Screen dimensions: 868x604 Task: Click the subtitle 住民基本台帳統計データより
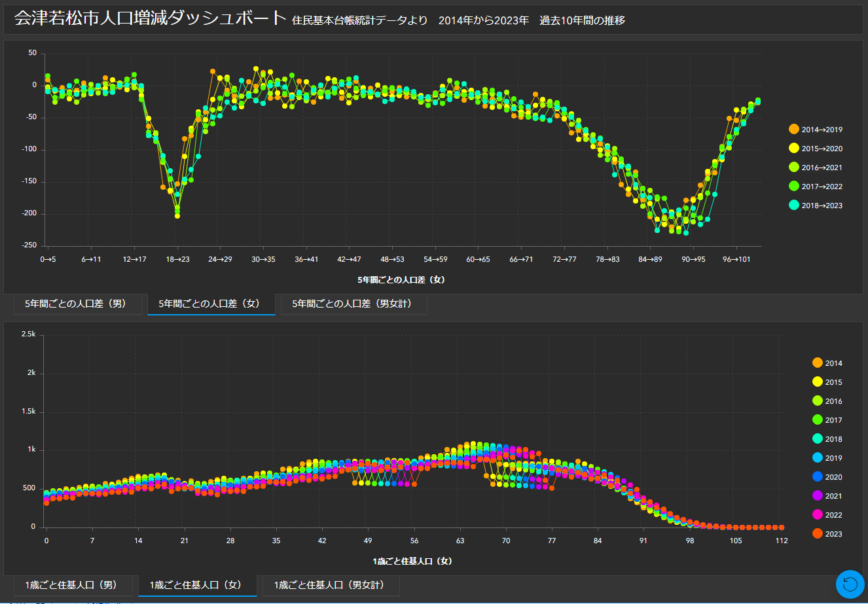360,20
